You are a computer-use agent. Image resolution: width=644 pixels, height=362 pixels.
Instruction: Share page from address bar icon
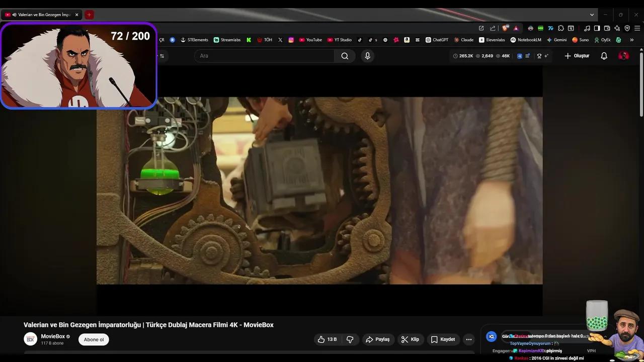493,28
